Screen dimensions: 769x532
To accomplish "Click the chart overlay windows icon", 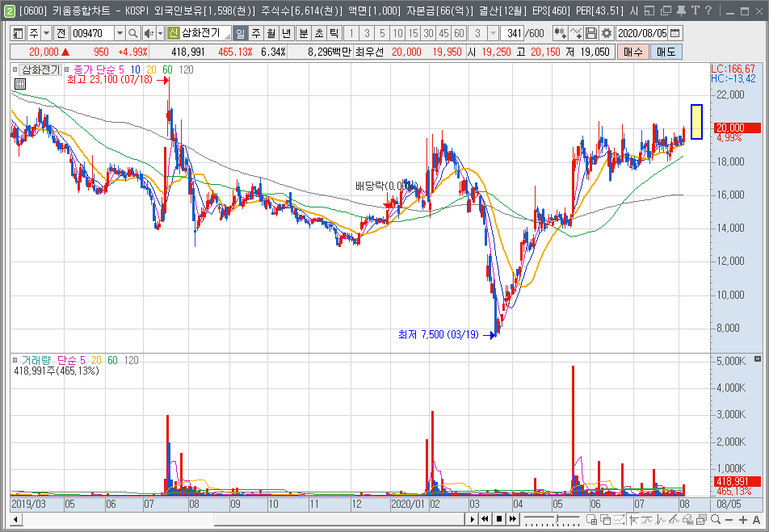I will click(605, 519).
